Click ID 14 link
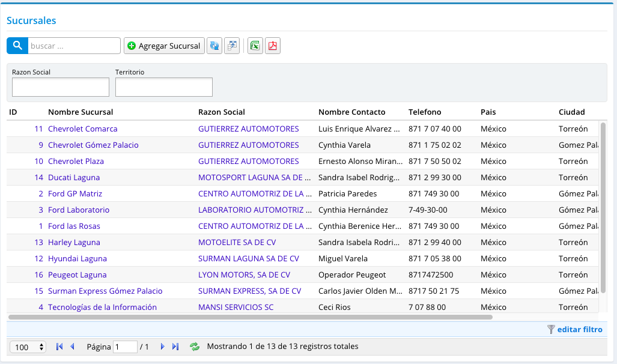Image resolution: width=617 pixels, height=364 pixels. (x=38, y=177)
